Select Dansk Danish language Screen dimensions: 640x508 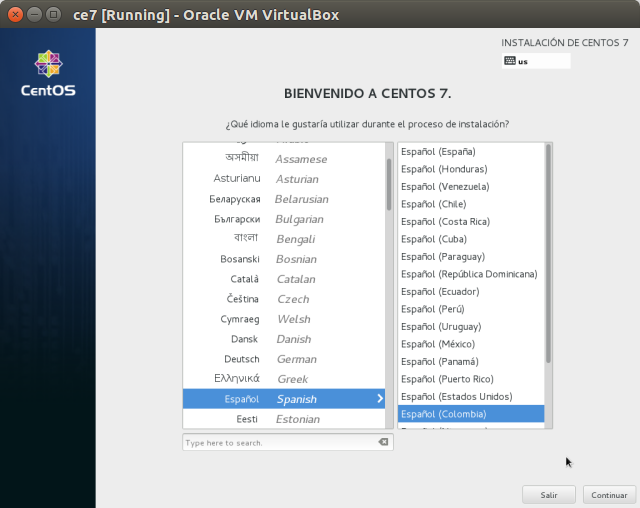[284, 339]
